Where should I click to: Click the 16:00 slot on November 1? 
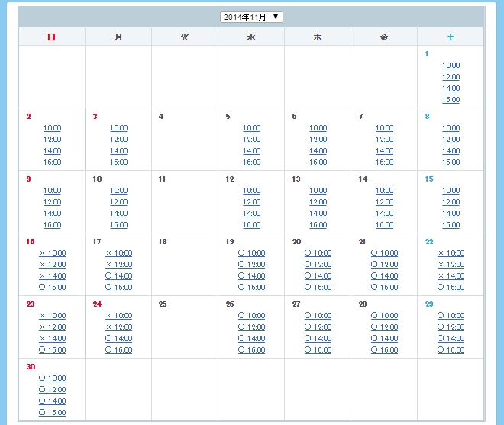tap(451, 100)
